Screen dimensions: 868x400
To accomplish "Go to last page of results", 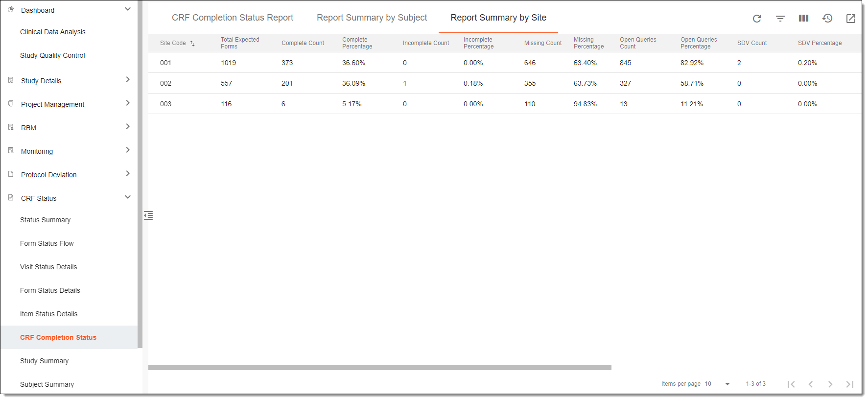I will (x=850, y=384).
